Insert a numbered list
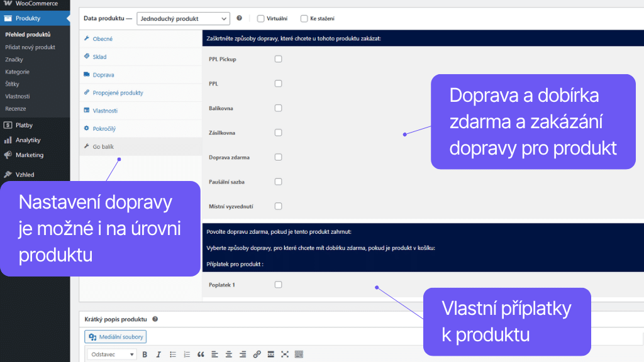 tap(187, 354)
